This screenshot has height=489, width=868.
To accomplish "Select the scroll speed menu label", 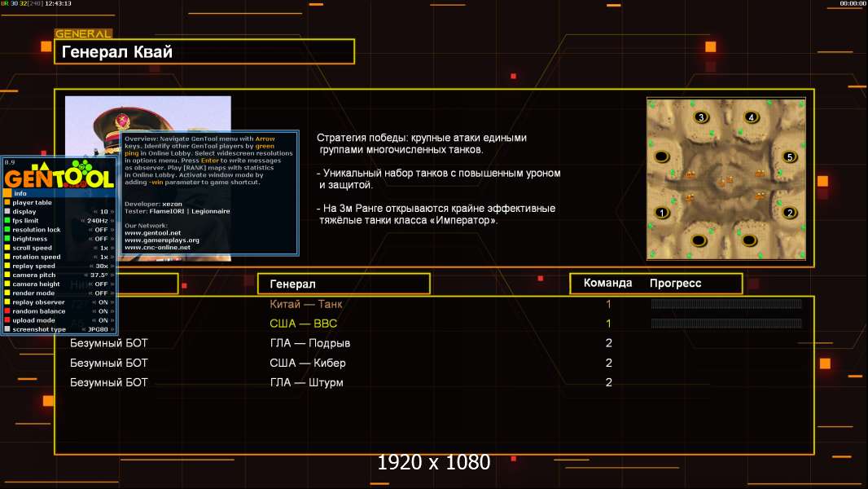I will point(32,248).
